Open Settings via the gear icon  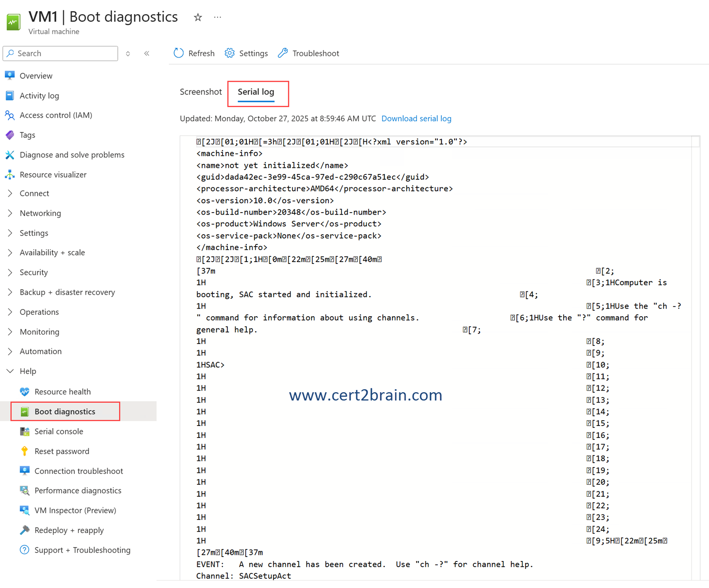pyautogui.click(x=230, y=53)
